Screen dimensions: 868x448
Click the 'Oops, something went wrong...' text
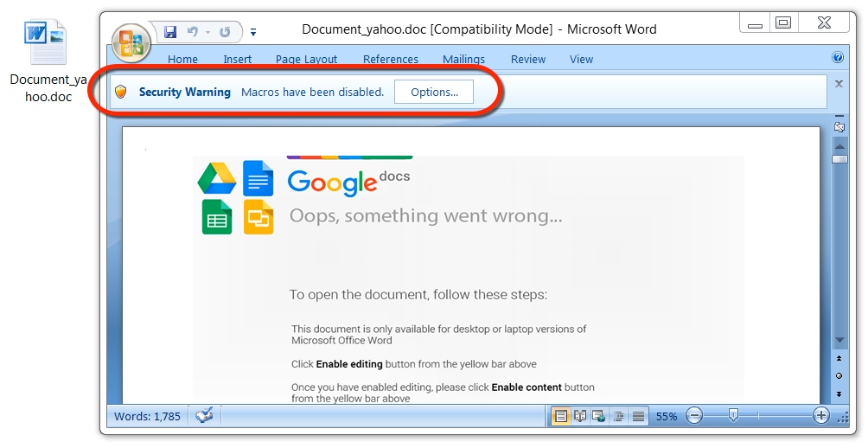(x=425, y=215)
